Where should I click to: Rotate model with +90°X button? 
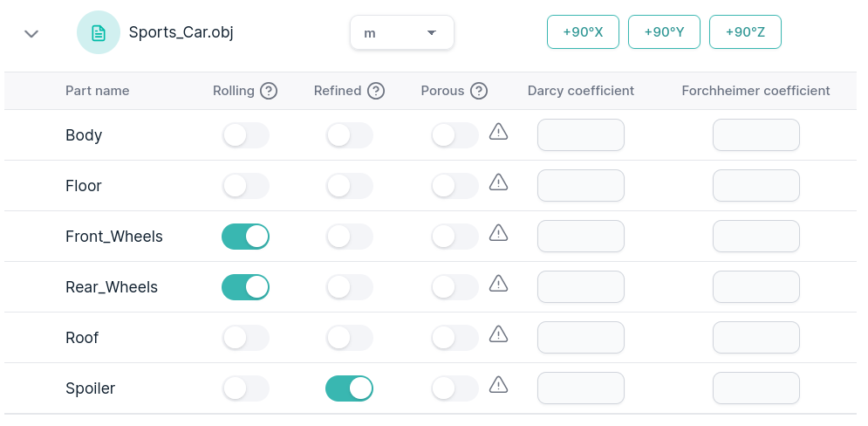(x=583, y=32)
